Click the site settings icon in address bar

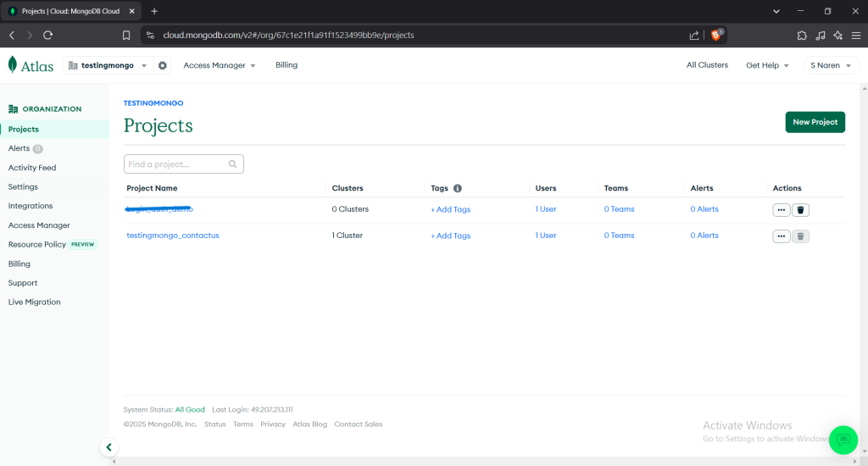click(x=150, y=36)
